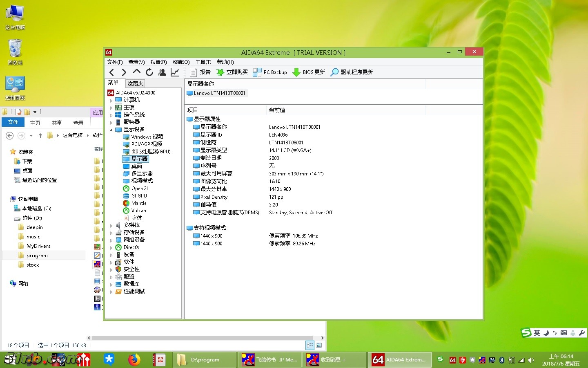This screenshot has width=588, height=368.
Task: Click the up-folder arrow in Explorer navigation
Action: coord(40,135)
